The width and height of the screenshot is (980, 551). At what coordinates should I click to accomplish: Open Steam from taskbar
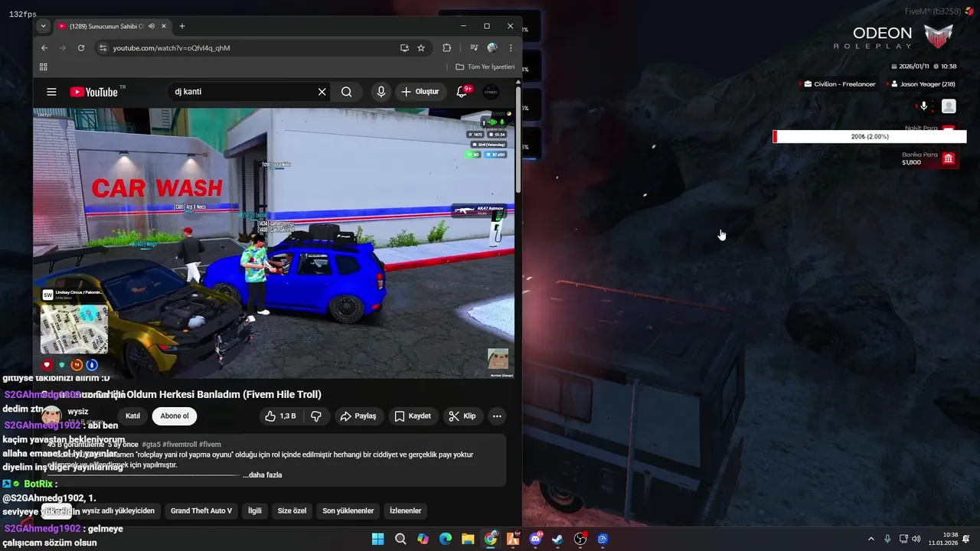[558, 539]
